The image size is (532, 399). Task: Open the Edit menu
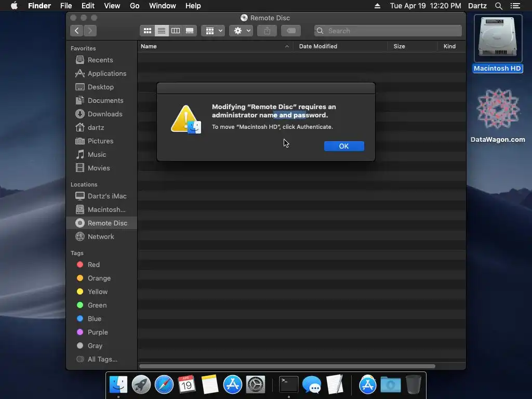pos(88,6)
